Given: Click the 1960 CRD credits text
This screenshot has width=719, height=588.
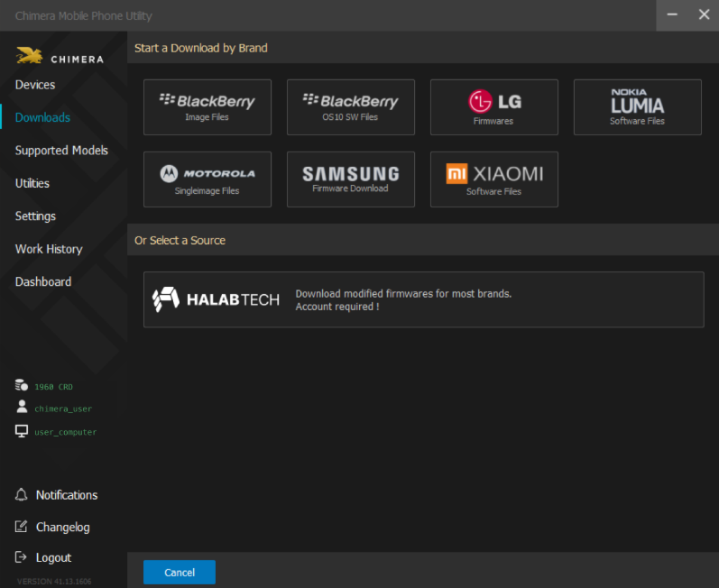Looking at the screenshot, I should [53, 387].
